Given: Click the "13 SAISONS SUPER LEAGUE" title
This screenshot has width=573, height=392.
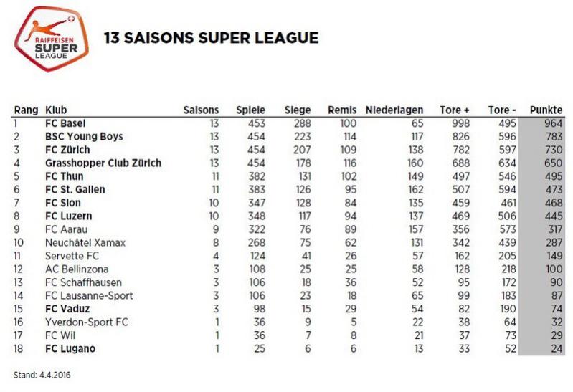Looking at the screenshot, I should 211,37.
